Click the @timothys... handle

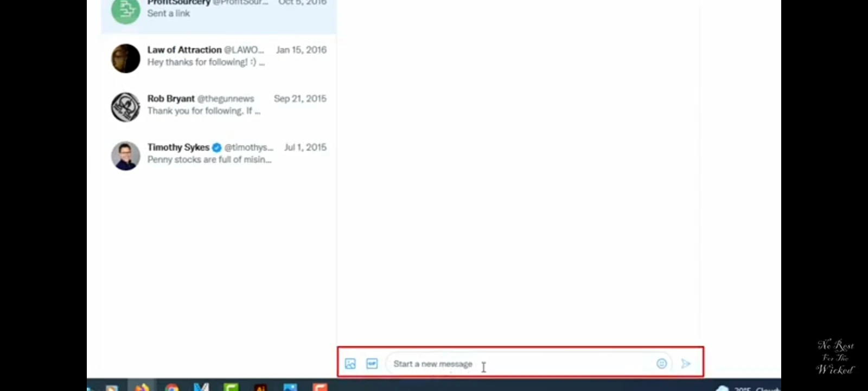coord(249,148)
